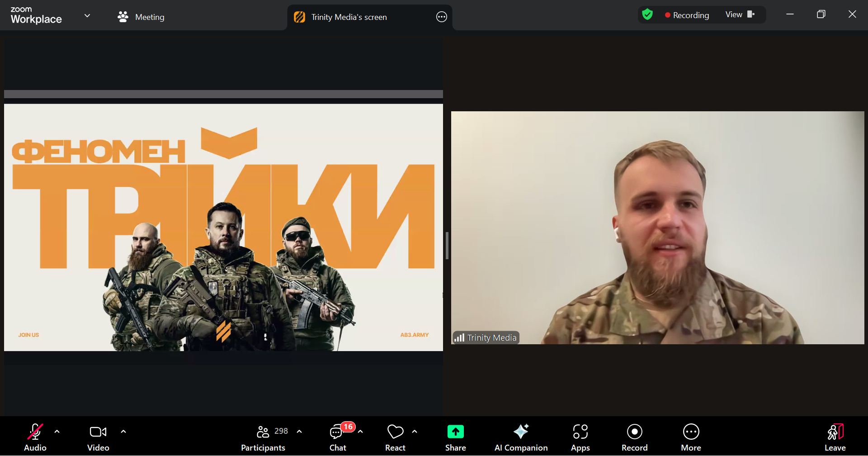This screenshot has height=456, width=868.
Task: Open the More options ellipsis in toolbar
Action: (x=691, y=432)
